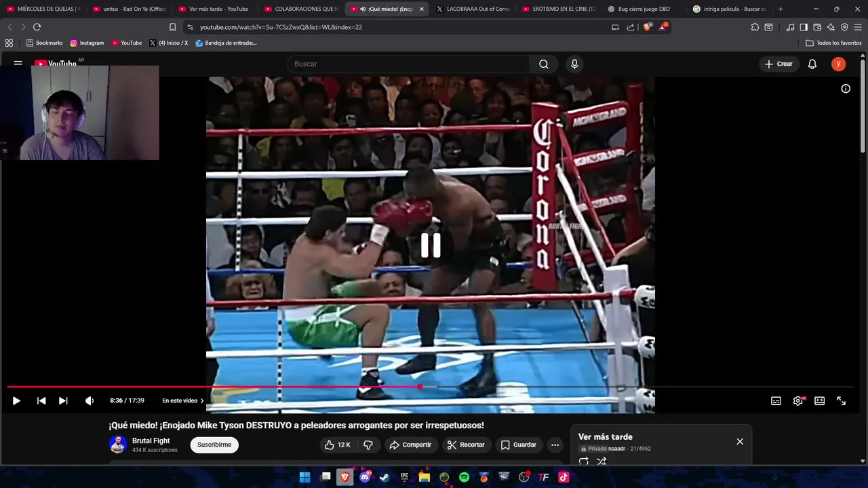The height and width of the screenshot is (488, 868).
Task: Open Brave Shields lion icon
Action: coord(647,27)
